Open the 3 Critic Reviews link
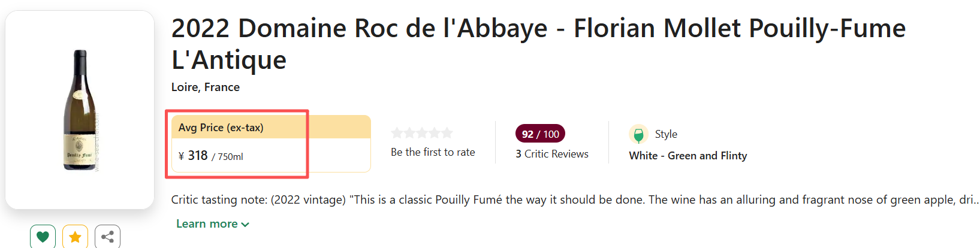980x248 pixels. pyautogui.click(x=552, y=154)
